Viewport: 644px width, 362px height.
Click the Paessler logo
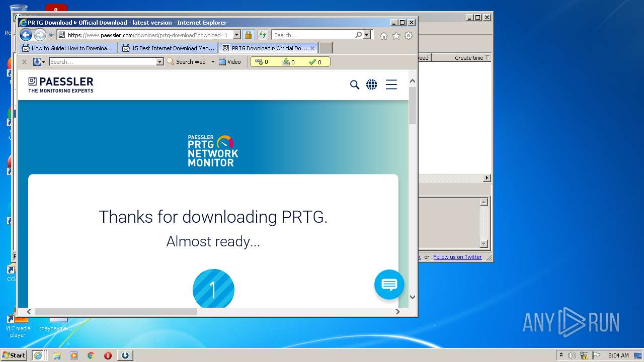[61, 85]
